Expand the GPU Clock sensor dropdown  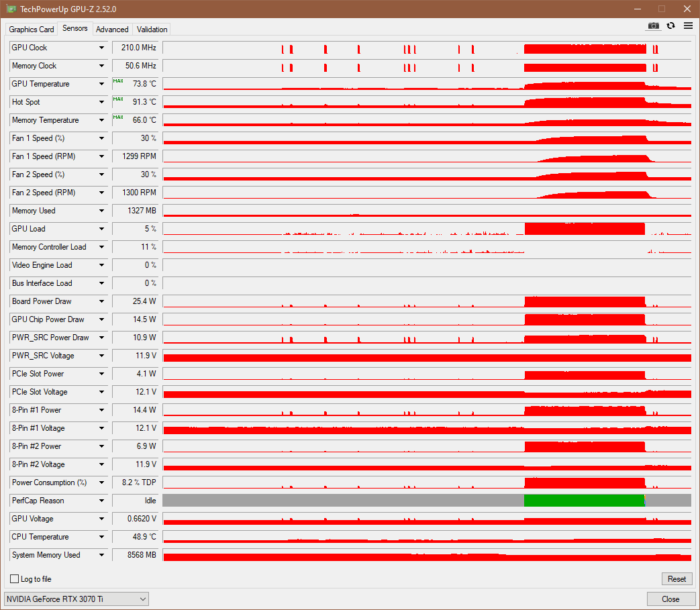pyautogui.click(x=102, y=48)
